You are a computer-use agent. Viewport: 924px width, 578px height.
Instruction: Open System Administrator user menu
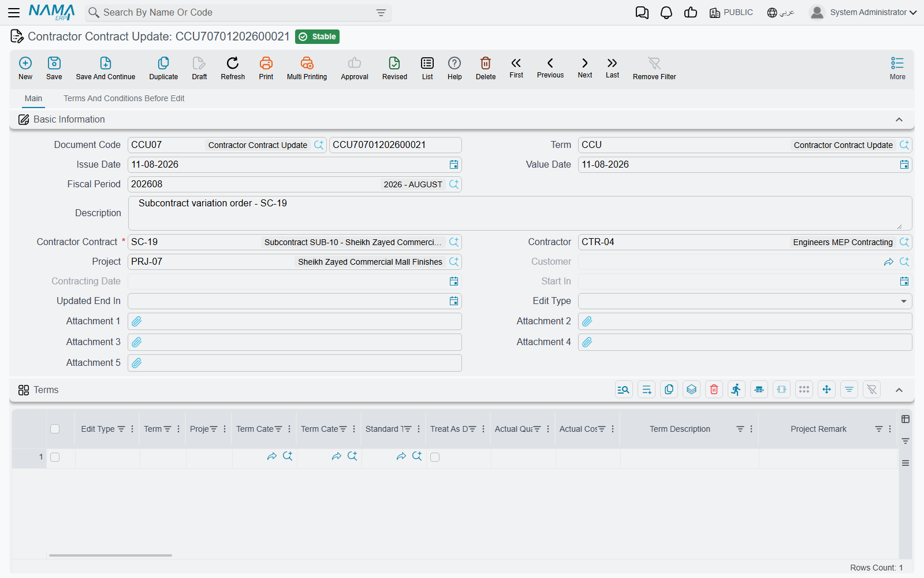864,13
